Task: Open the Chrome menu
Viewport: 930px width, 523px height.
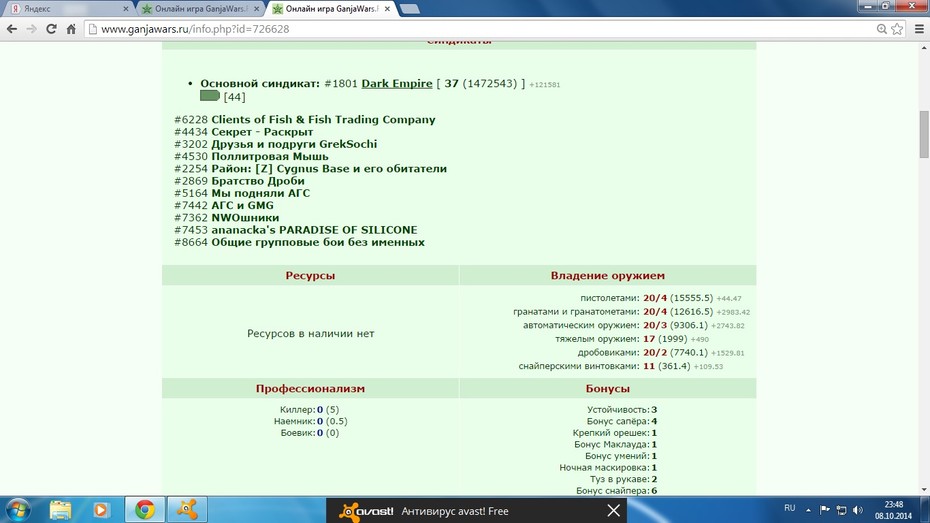Action: 919,29
